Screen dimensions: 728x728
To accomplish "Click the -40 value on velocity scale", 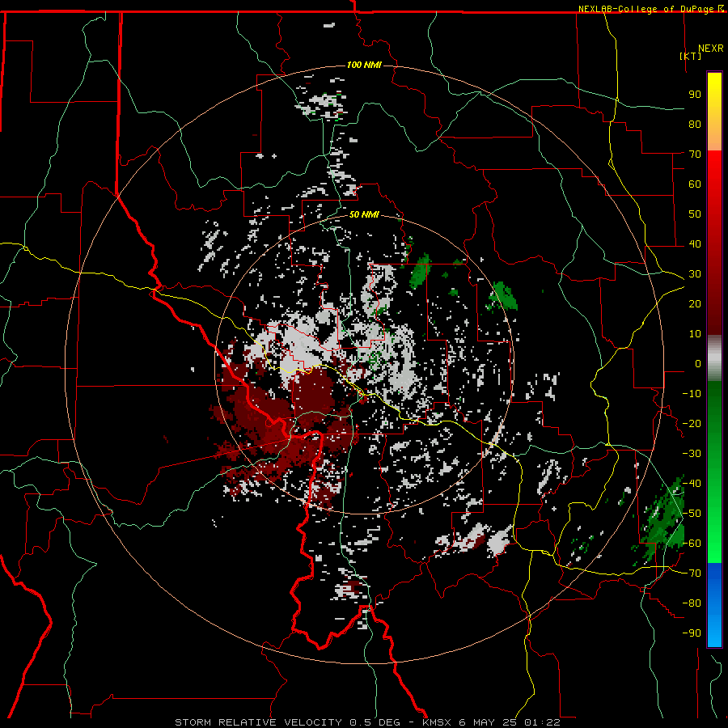I will click(692, 484).
